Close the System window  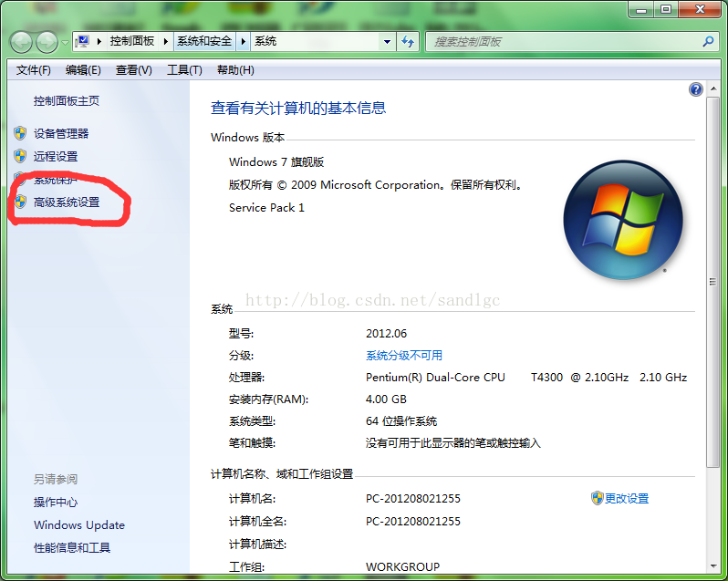coord(700,10)
